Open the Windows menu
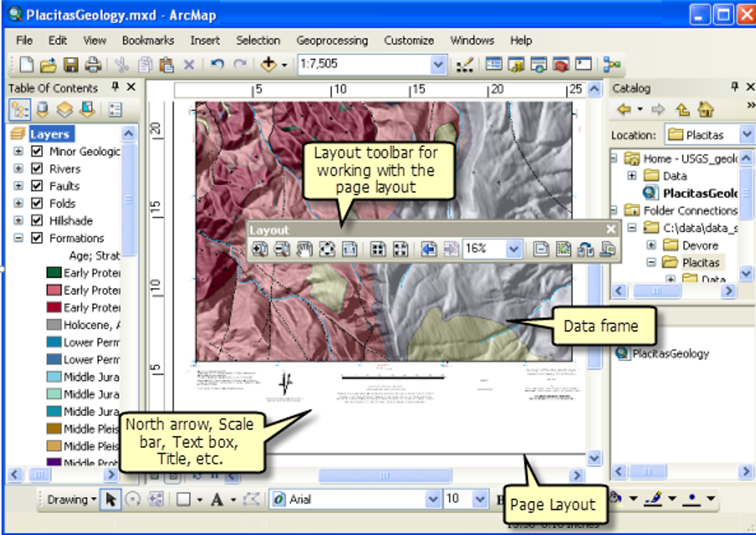 click(x=472, y=40)
